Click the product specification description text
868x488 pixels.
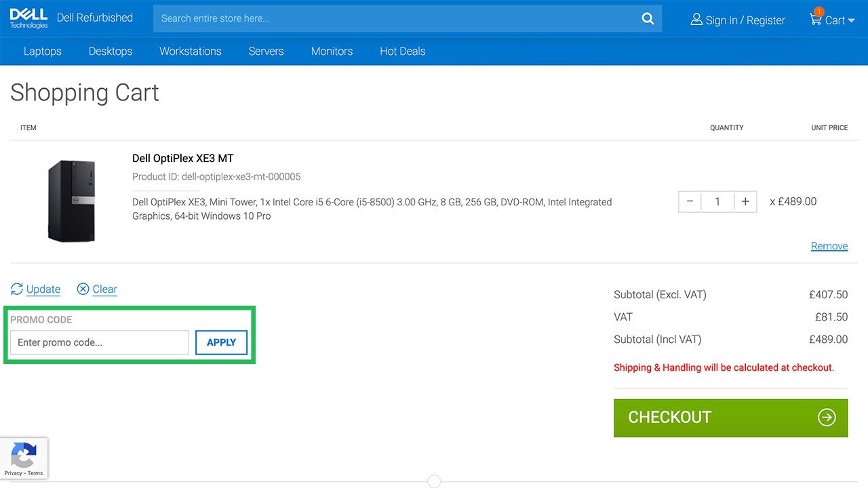click(x=372, y=209)
